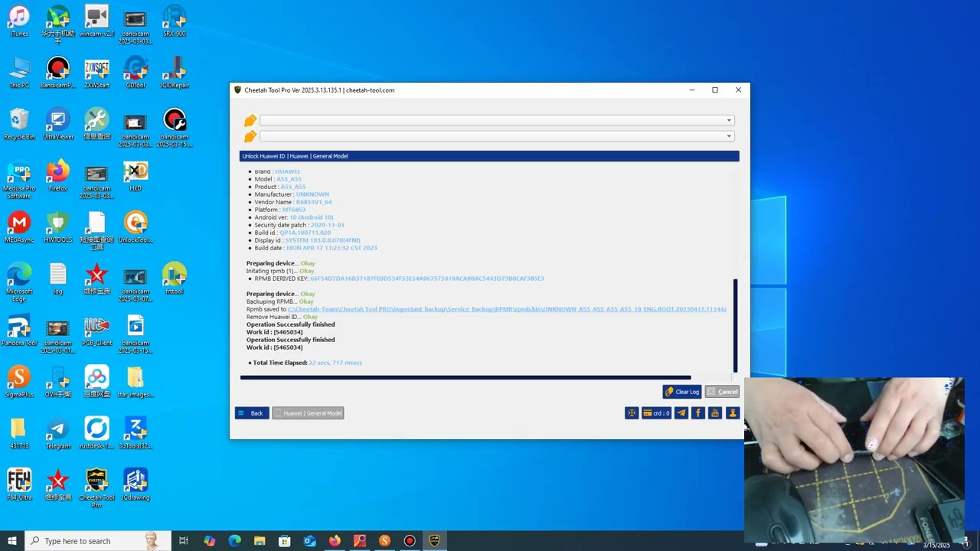Click the Unlock Huawei ID header bar
The image size is (980, 551).
pos(489,156)
